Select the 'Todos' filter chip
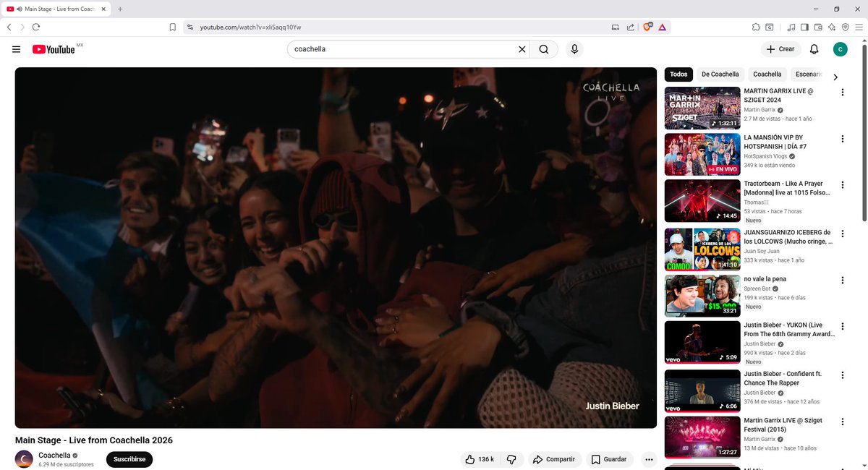 pos(678,74)
